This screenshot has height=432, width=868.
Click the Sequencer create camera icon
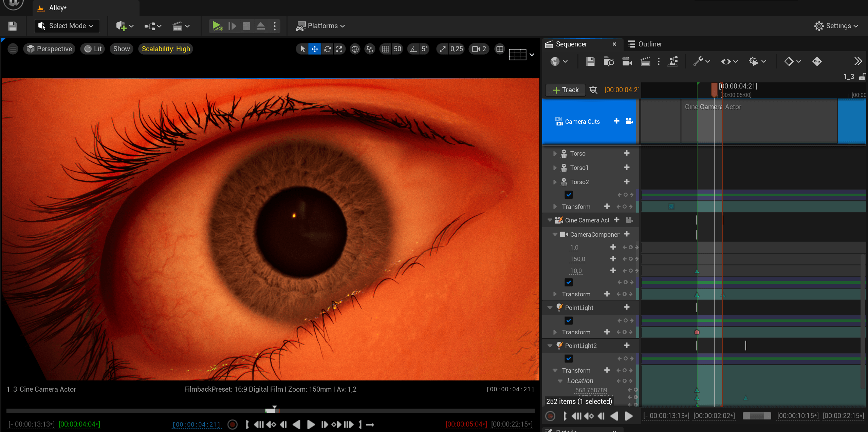point(627,61)
